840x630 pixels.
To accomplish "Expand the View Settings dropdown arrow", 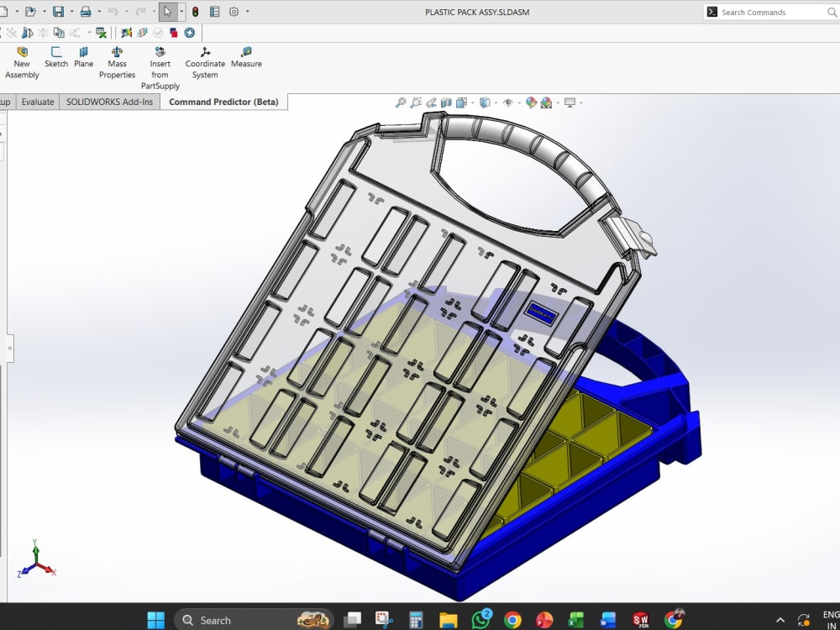I will 580,102.
